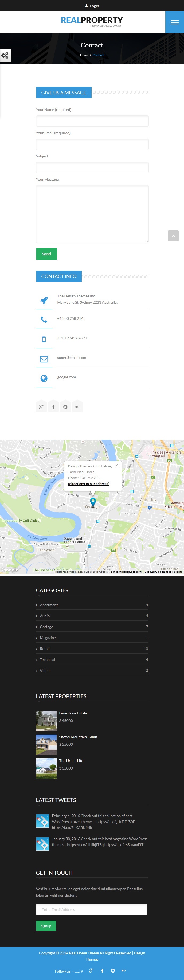This screenshot has height=980, width=184.
Task: Click the globe website icon
Action: coord(44,378)
